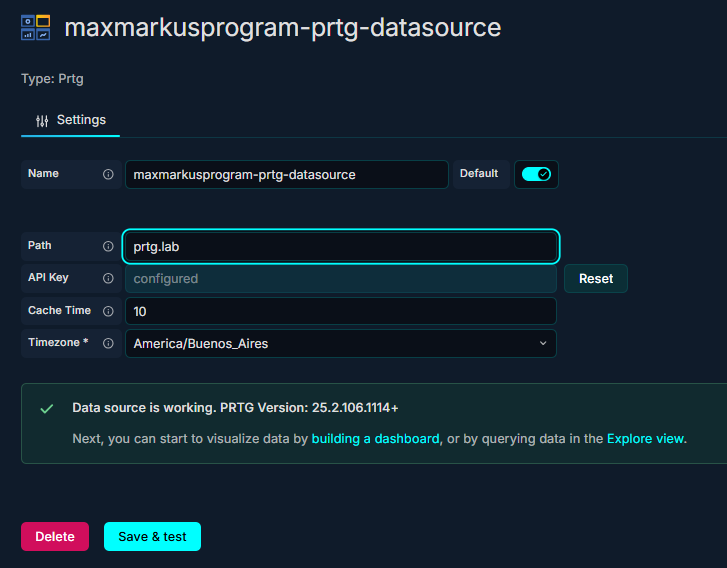This screenshot has width=727, height=568.
Task: Click the Path field label
Action: (39, 246)
